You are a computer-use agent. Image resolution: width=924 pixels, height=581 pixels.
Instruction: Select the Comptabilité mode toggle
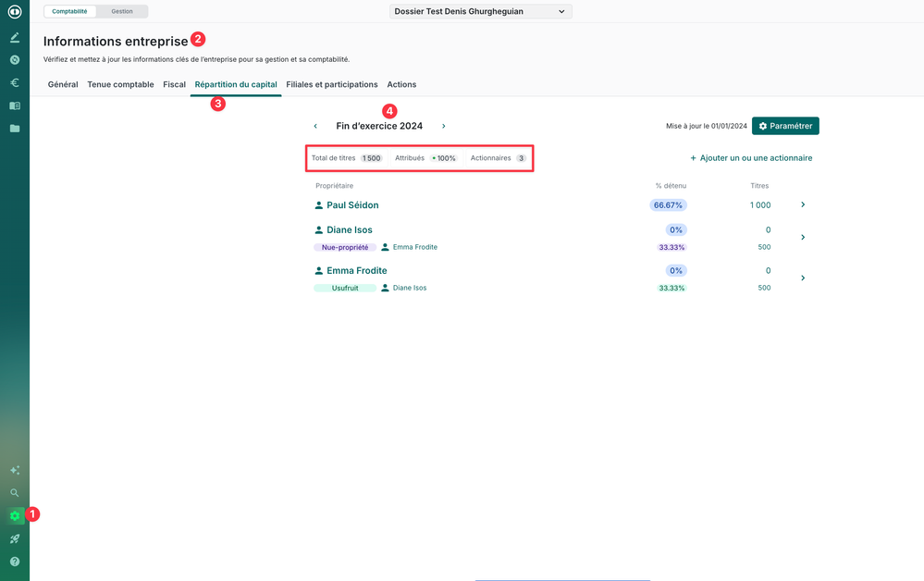(70, 11)
